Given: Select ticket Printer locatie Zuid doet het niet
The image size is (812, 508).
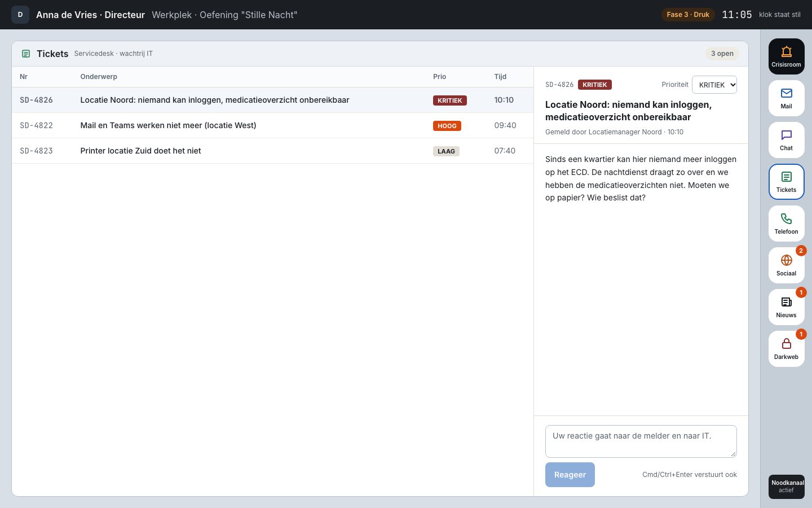Looking at the screenshot, I should click(273, 151).
